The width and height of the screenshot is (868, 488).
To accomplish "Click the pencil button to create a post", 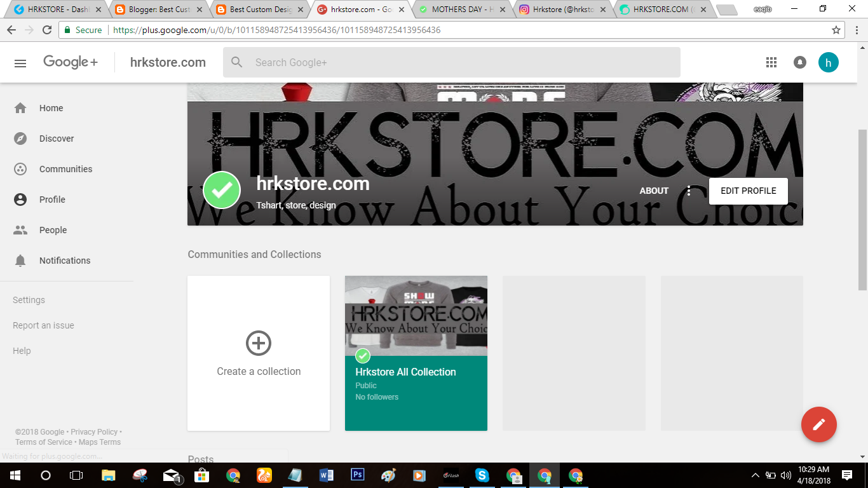I will (x=819, y=424).
